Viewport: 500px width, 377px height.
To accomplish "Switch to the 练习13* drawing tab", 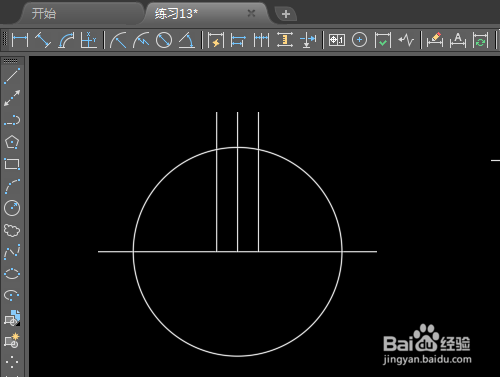I will [x=176, y=14].
